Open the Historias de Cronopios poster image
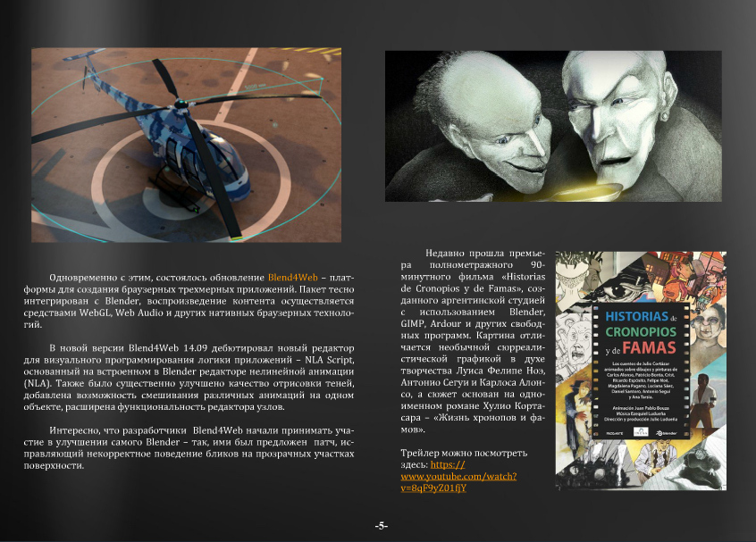The image size is (756, 542). click(x=641, y=371)
